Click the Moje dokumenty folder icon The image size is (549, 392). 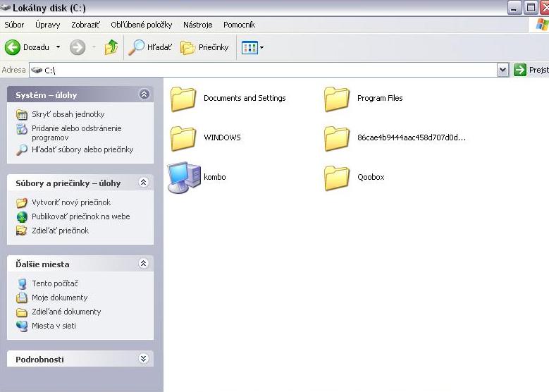pos(22,298)
